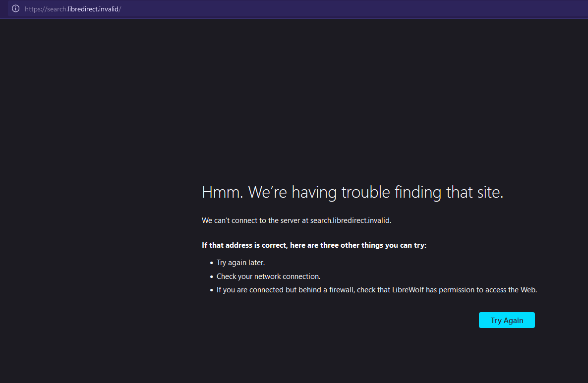Select the URL search.libredirect.invalid

coord(72,8)
